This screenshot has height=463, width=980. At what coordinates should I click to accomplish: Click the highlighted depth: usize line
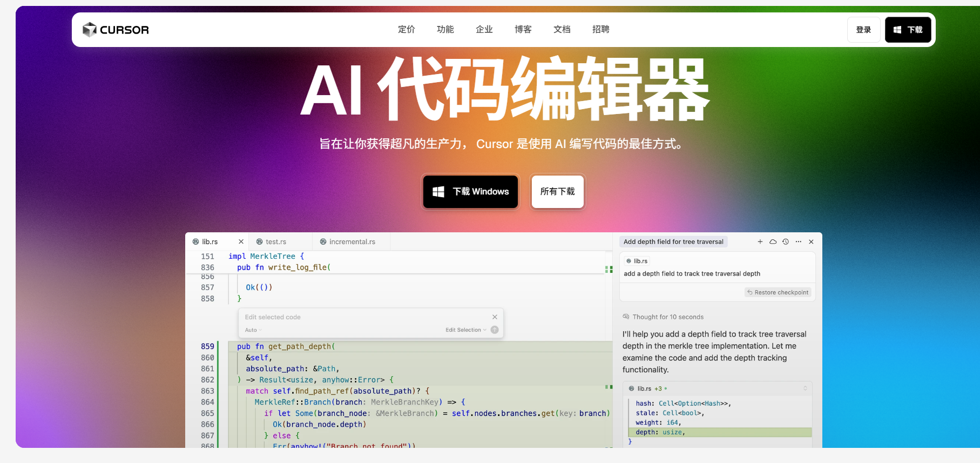(x=720, y=432)
